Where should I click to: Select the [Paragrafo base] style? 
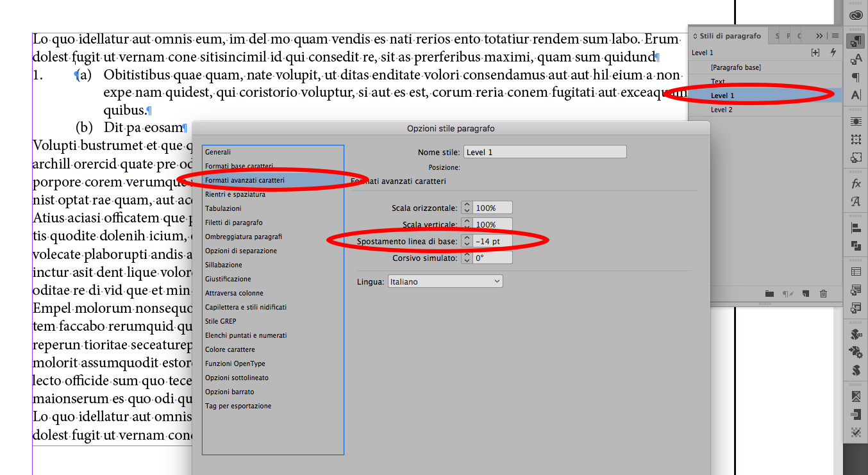click(765, 67)
